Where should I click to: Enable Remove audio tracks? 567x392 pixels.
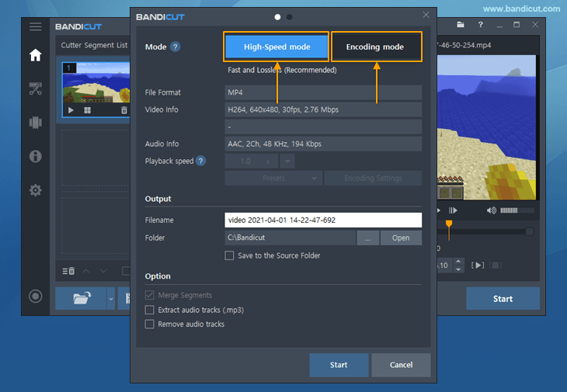[149, 324]
